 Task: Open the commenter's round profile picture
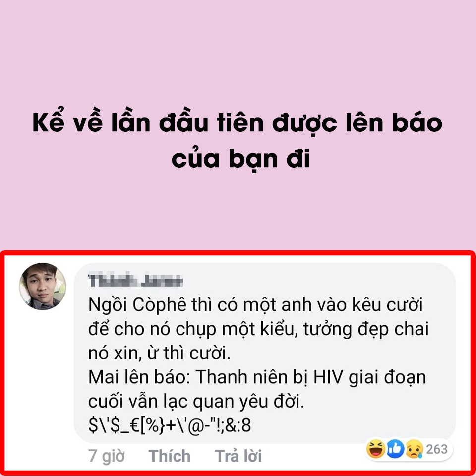pyautogui.click(x=43, y=286)
